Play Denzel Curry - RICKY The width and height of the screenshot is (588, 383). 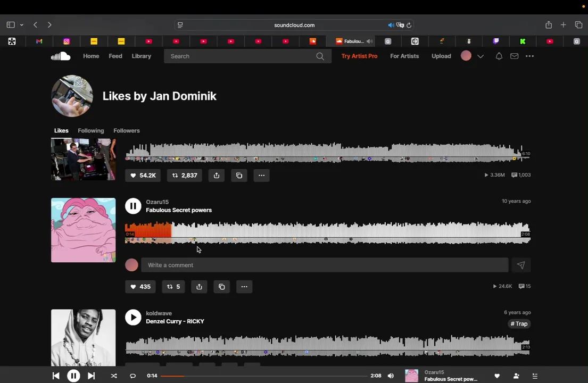point(133,317)
